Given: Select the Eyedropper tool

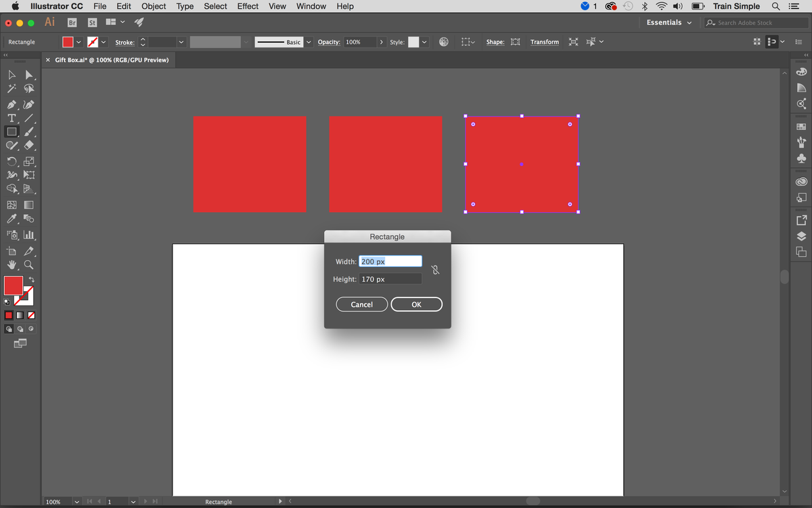Looking at the screenshot, I should 11,218.
